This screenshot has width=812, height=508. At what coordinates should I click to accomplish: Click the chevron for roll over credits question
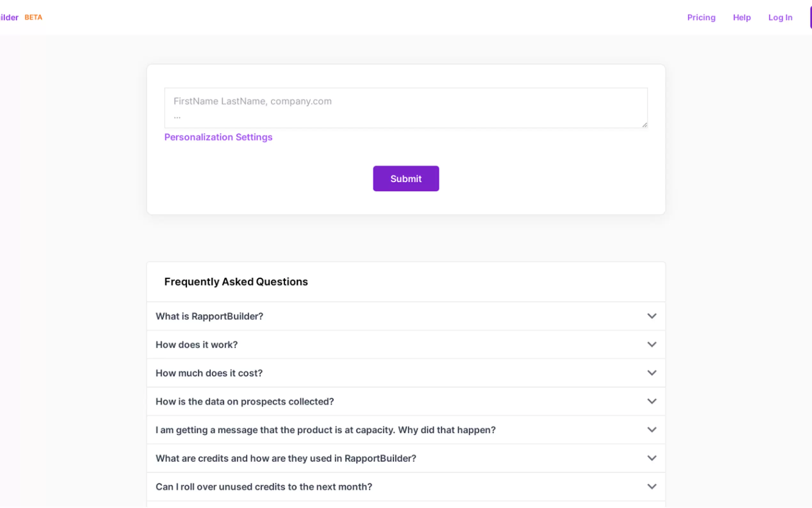(x=652, y=487)
